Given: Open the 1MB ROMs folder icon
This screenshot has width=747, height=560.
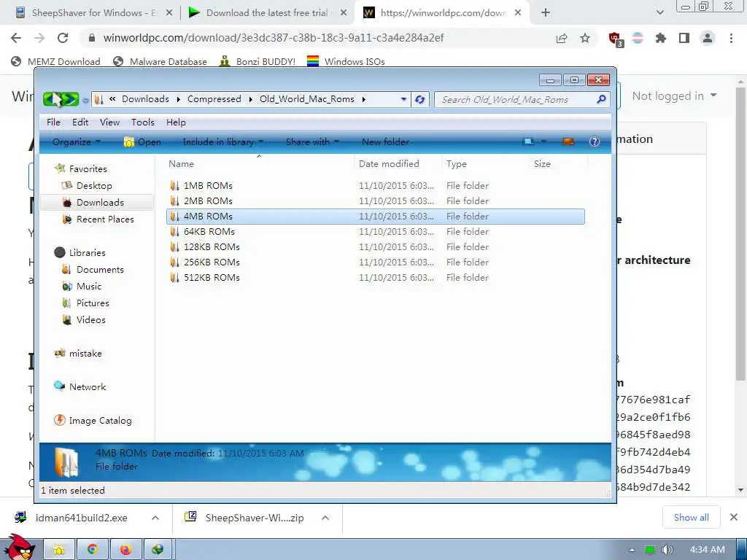Looking at the screenshot, I should pos(175,186).
